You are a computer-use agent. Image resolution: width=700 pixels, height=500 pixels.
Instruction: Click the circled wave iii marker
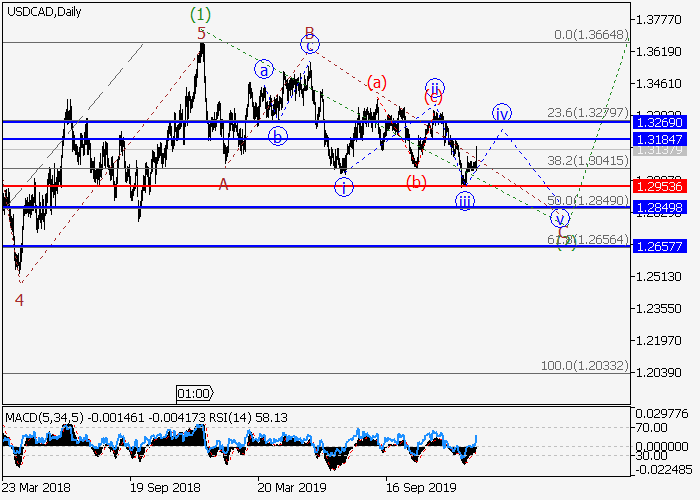coord(465,201)
